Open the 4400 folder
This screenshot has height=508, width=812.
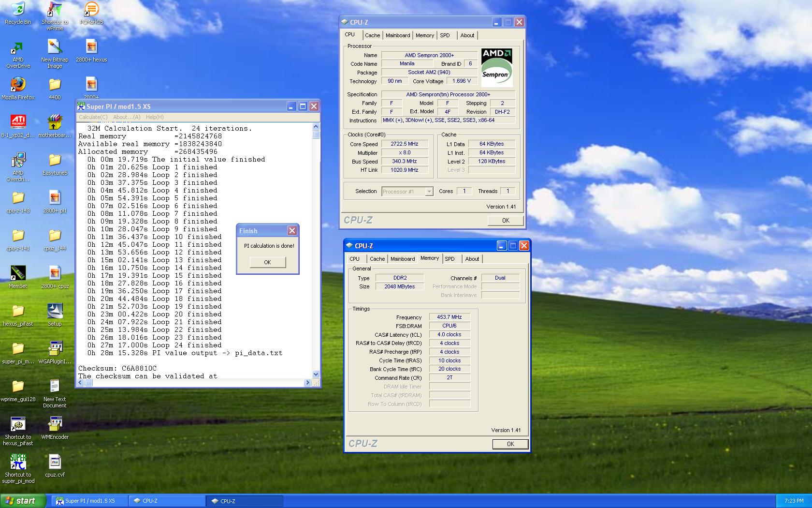pyautogui.click(x=55, y=89)
